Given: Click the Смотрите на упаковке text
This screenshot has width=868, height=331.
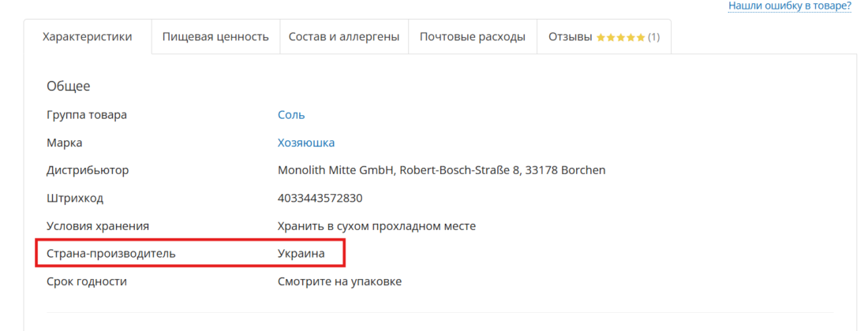Looking at the screenshot, I should 339,282.
